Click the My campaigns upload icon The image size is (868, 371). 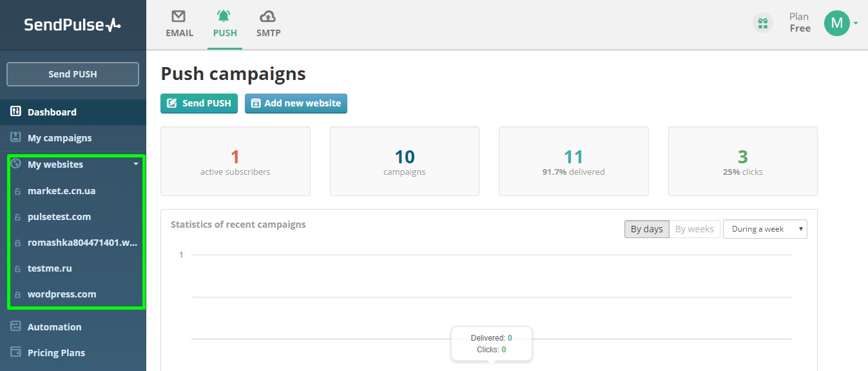[16, 137]
